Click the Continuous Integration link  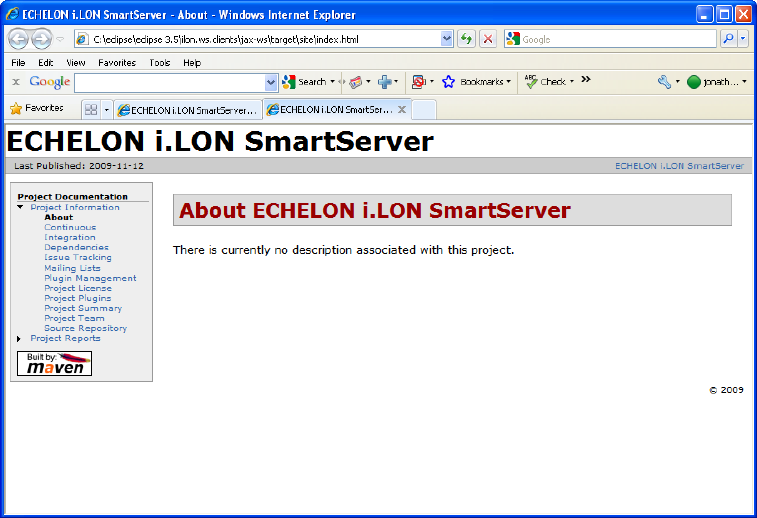click(x=70, y=232)
